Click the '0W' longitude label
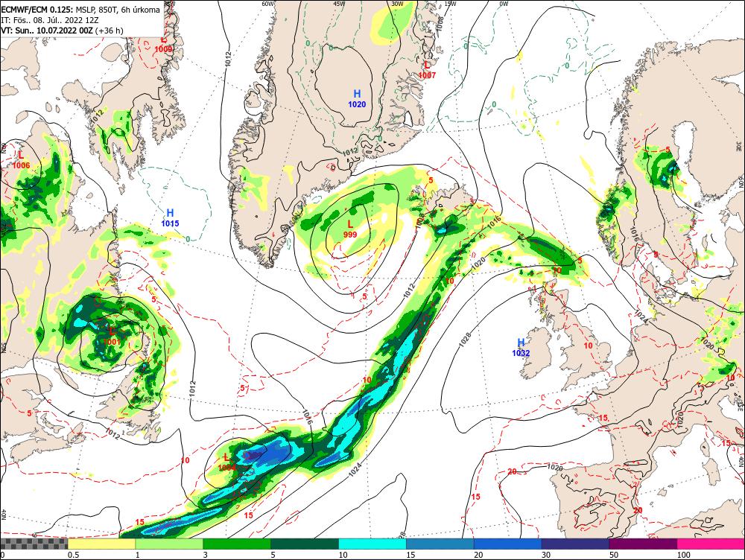Screen dimensions: 745x560 (504, 4)
